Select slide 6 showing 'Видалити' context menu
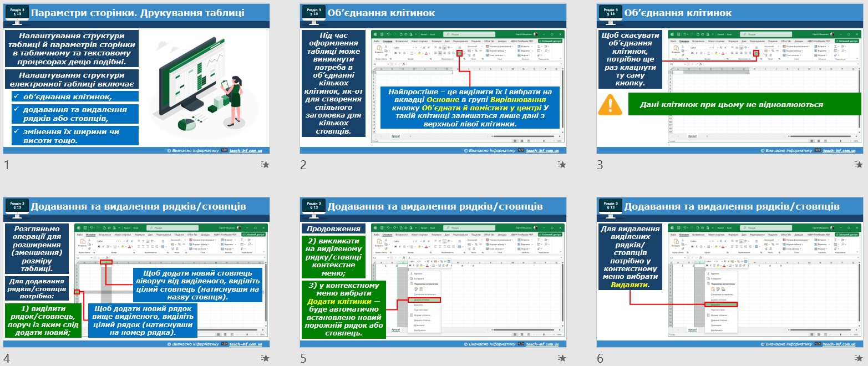 pyautogui.click(x=730, y=272)
